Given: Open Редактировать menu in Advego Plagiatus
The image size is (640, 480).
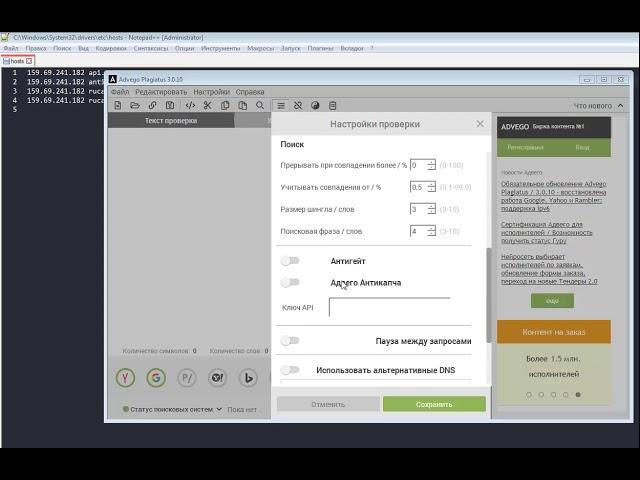Looking at the screenshot, I should tap(161, 92).
